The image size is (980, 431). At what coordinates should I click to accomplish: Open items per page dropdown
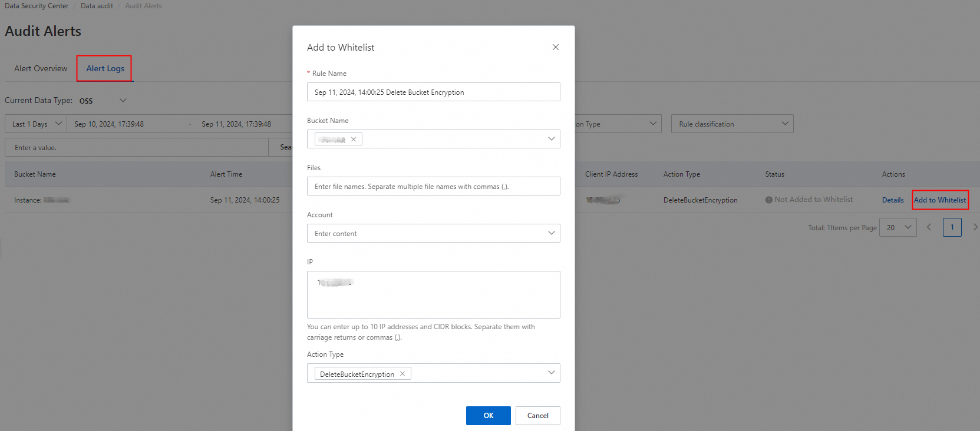(897, 227)
